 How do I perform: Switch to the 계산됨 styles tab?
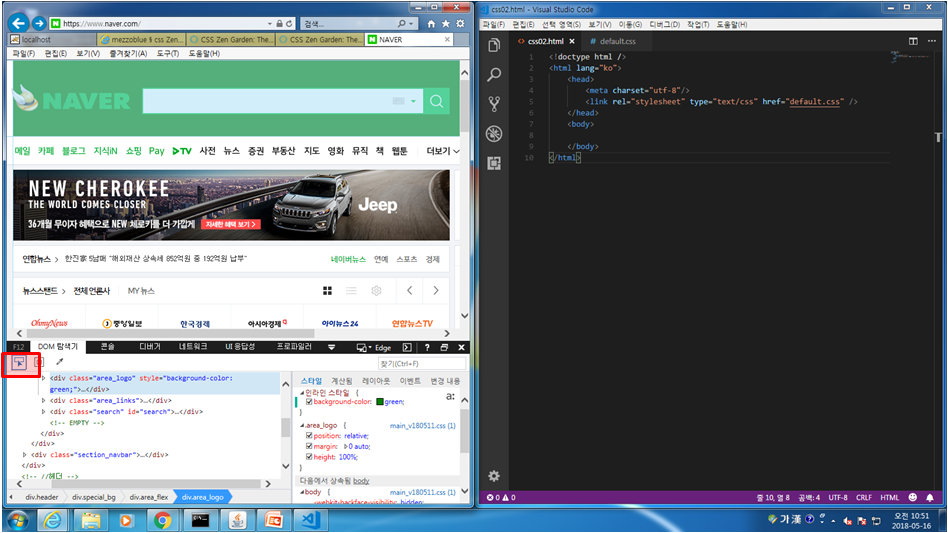342,381
